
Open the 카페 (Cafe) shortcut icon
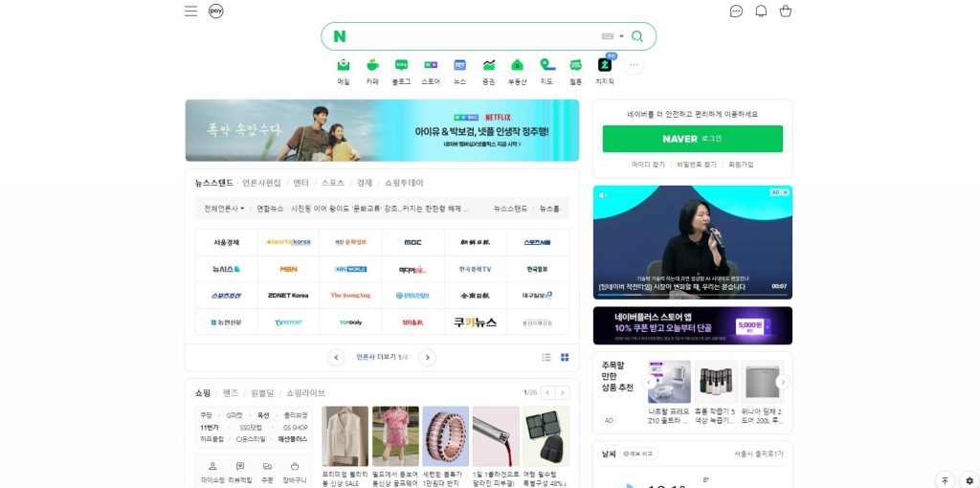pos(372,65)
